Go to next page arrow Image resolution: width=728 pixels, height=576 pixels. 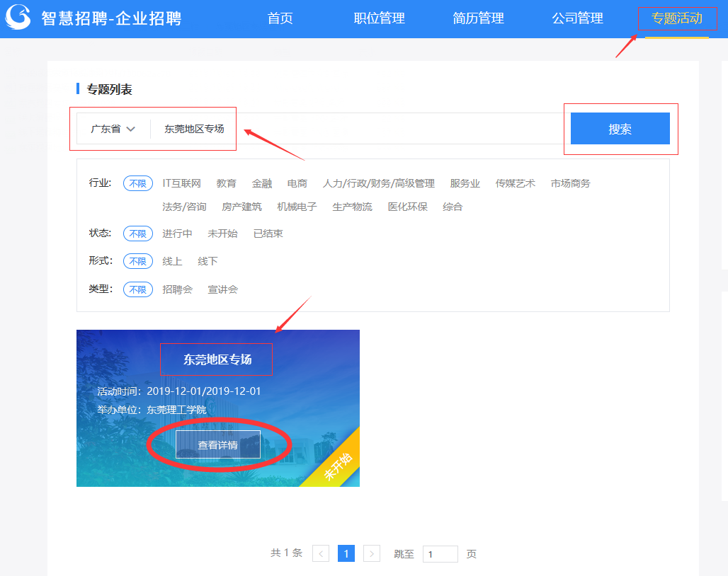372,553
